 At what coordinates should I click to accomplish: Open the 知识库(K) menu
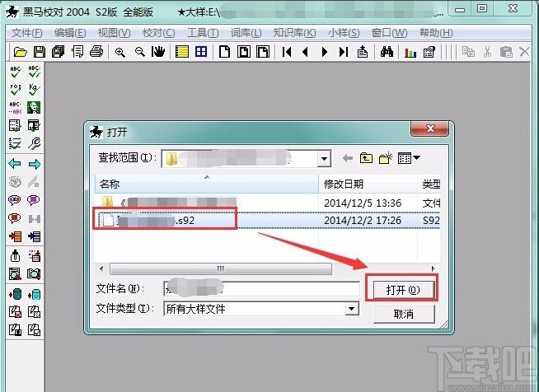click(294, 33)
